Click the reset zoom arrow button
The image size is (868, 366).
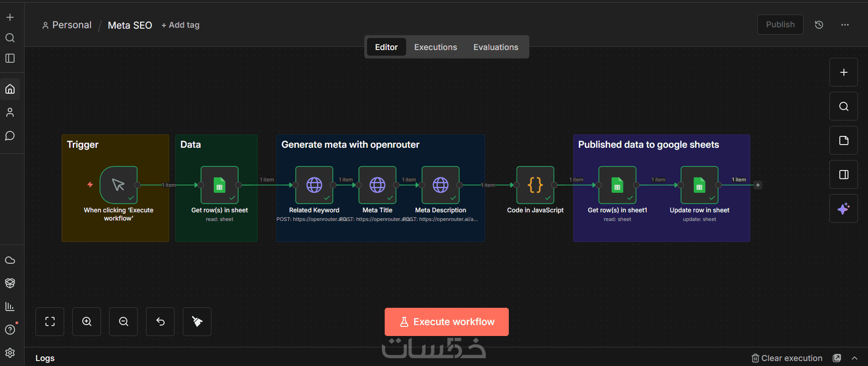(161, 321)
